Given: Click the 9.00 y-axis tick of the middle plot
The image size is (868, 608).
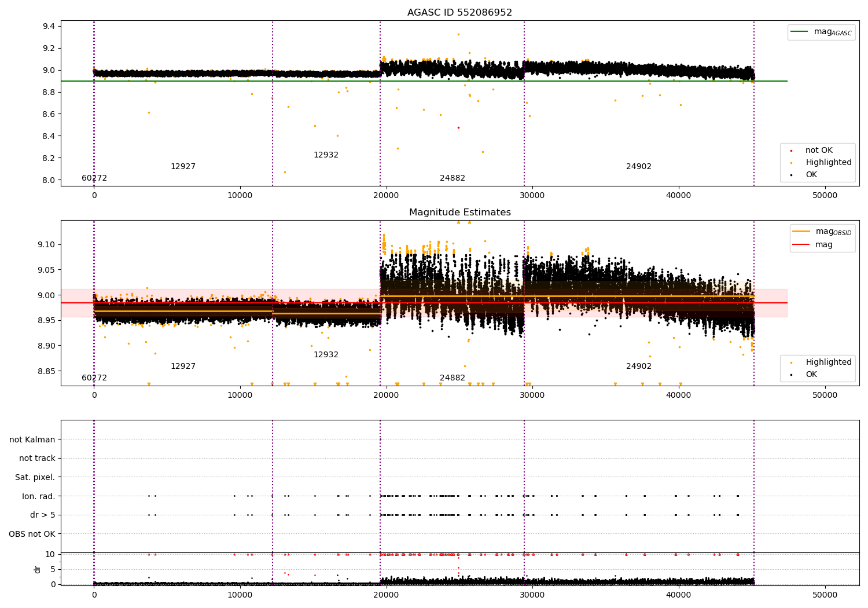Looking at the screenshot, I should click(x=46, y=296).
